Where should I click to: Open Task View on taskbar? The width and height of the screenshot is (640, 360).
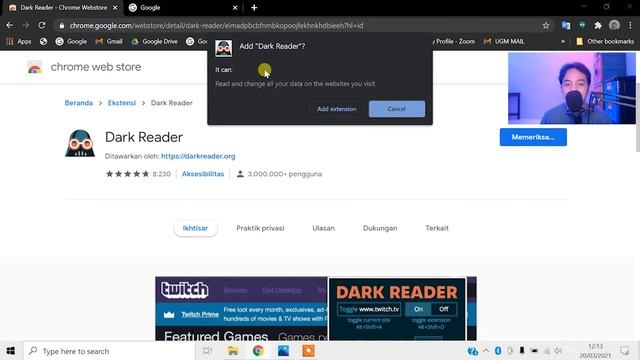(207, 351)
